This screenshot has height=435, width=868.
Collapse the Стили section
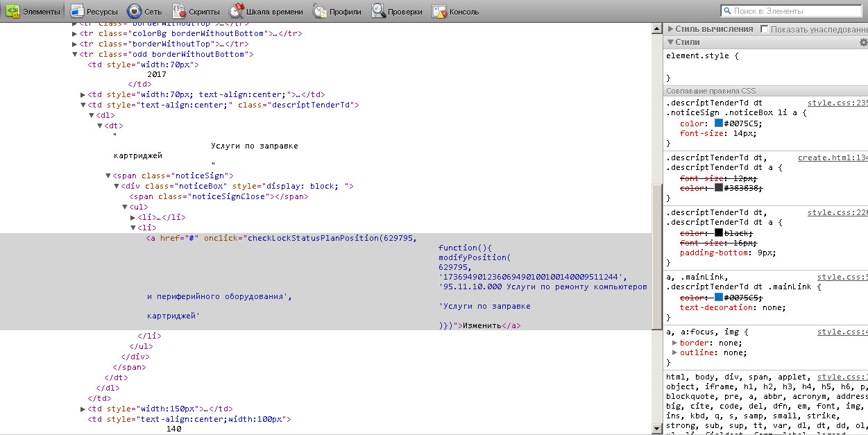click(671, 43)
